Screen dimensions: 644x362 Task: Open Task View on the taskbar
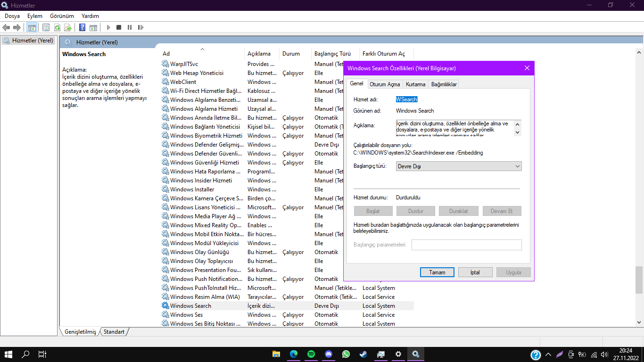click(x=42, y=354)
